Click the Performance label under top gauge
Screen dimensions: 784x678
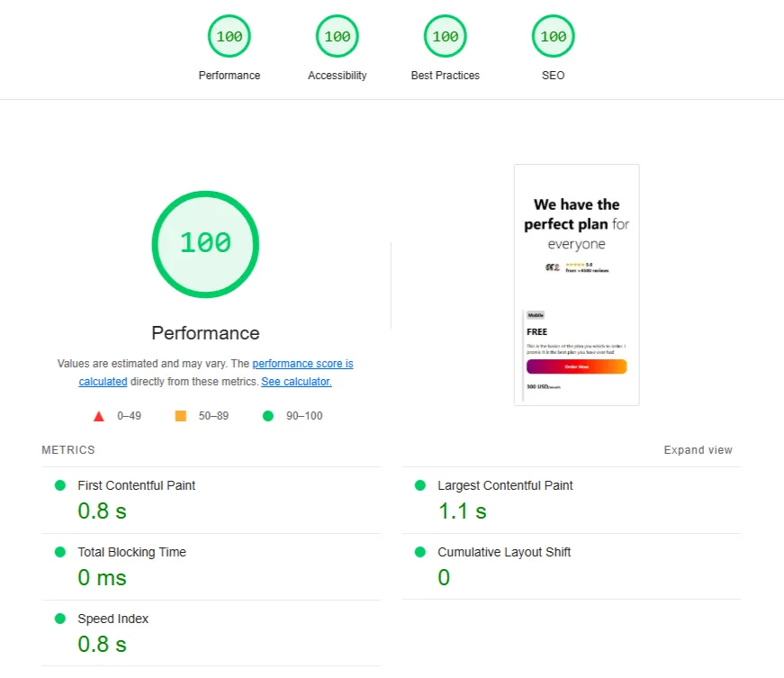point(229,76)
